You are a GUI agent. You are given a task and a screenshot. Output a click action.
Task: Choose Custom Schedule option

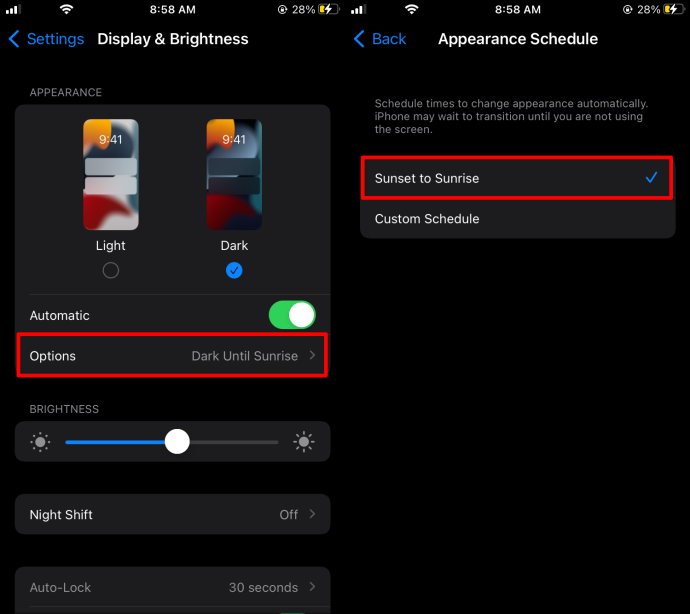click(x=518, y=219)
